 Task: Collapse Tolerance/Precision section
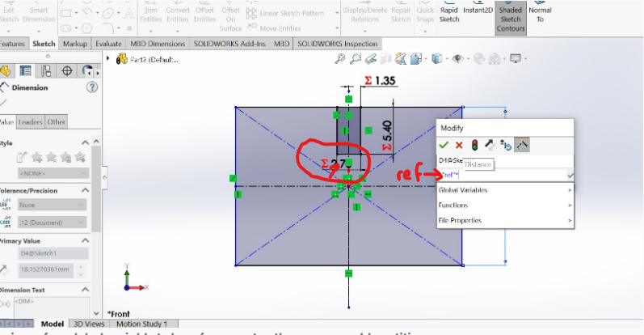tap(85, 190)
